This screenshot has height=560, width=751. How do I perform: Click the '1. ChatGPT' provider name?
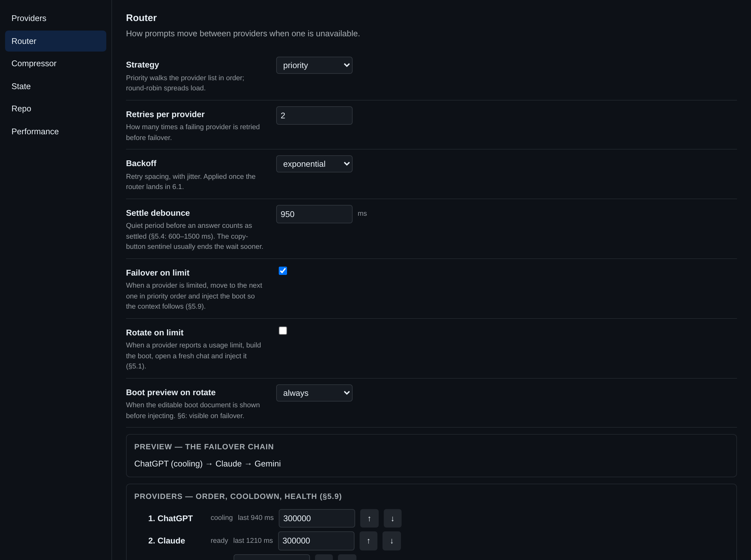point(171,518)
